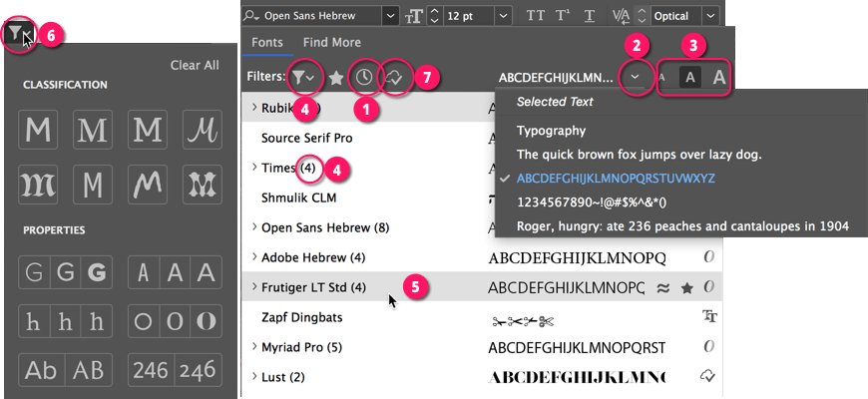The width and height of the screenshot is (868, 399).
Task: Choose the narrow width A property
Action: (x=144, y=273)
